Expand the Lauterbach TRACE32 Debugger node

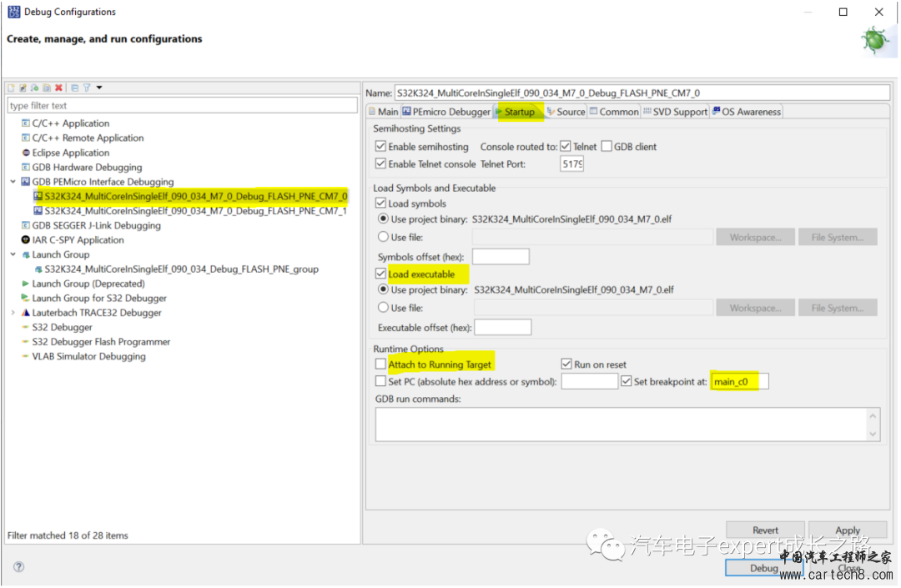tap(13, 313)
